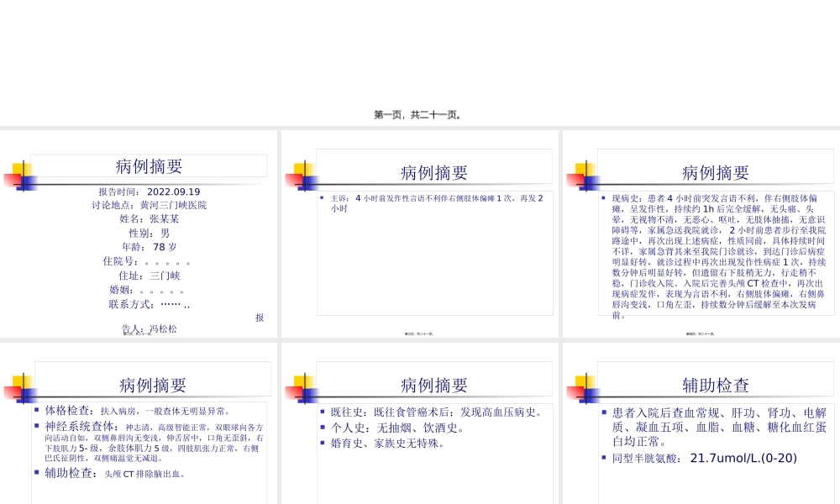Click the logo mark on the second 病例摘要 slide

(303, 174)
